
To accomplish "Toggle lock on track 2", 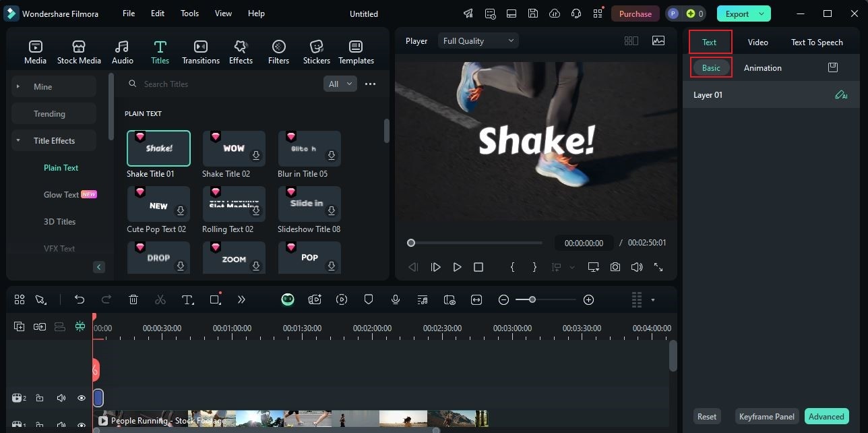I will tap(40, 398).
